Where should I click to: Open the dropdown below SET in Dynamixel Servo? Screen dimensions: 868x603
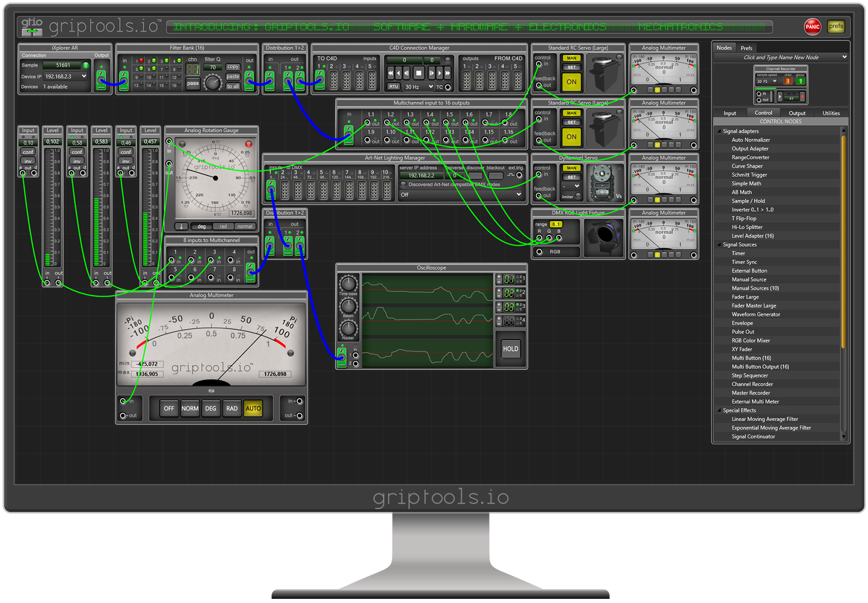tap(571, 186)
